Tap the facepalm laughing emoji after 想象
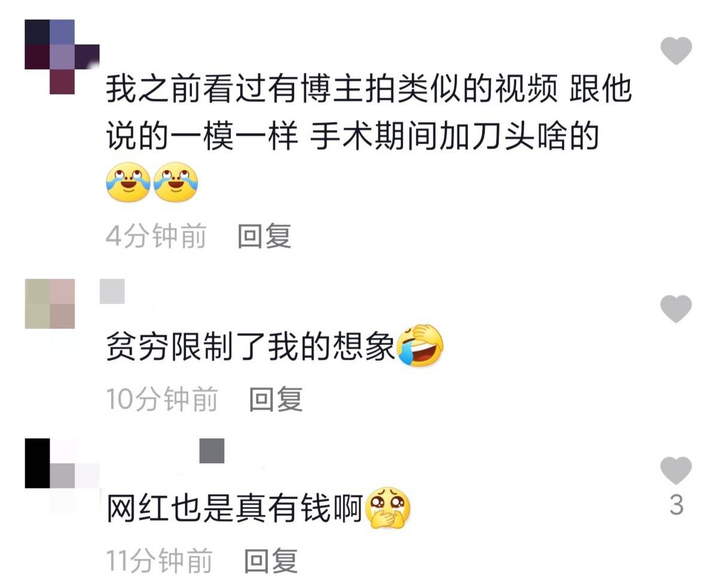The image size is (718, 588). [421, 345]
